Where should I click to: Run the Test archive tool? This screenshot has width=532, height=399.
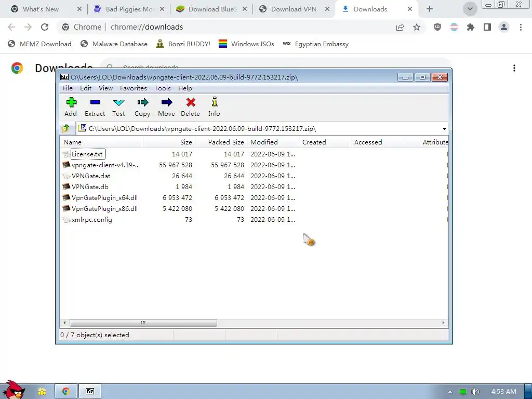click(119, 107)
